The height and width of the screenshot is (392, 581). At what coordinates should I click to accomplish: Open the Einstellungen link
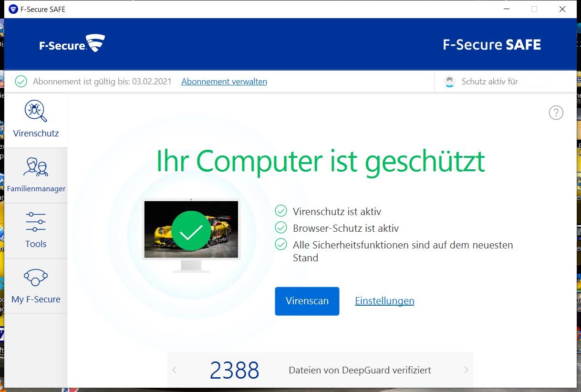(384, 301)
